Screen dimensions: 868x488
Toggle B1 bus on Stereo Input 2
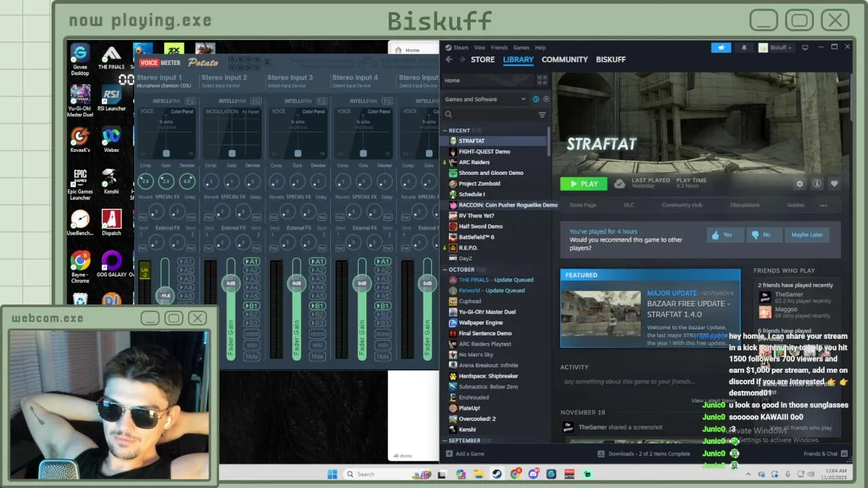point(252,306)
